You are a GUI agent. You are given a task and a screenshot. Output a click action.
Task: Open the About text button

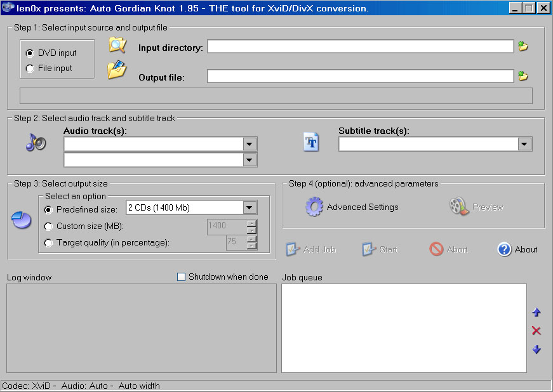526,249
